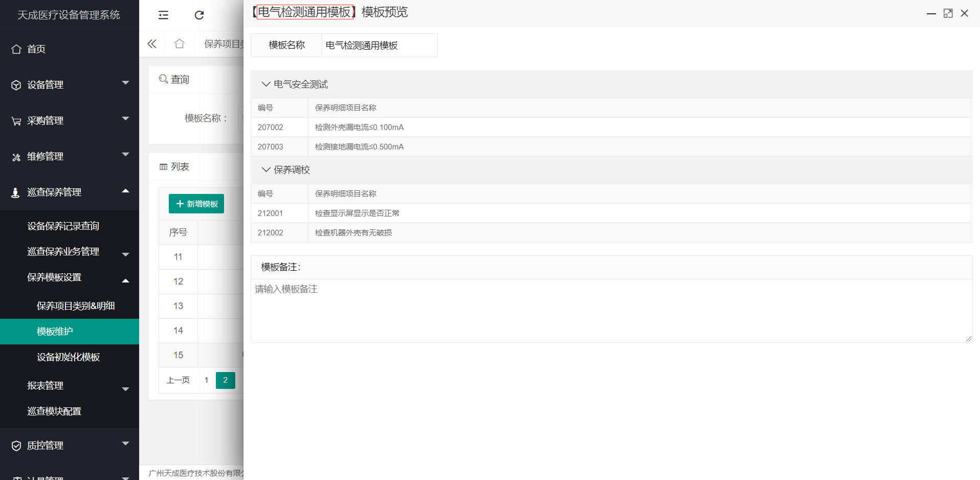
Task: Toggle sidebar with the menu fold icon
Action: [163, 15]
